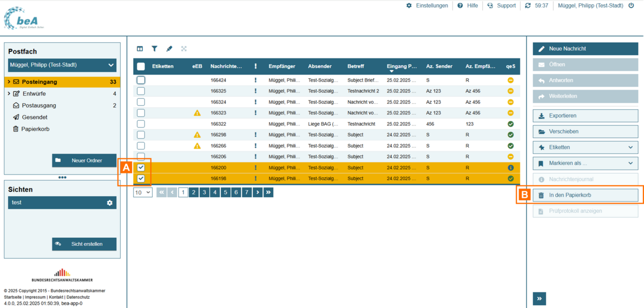The height and width of the screenshot is (308, 644).
Task: Click In den Papierkorb button
Action: 585,196
